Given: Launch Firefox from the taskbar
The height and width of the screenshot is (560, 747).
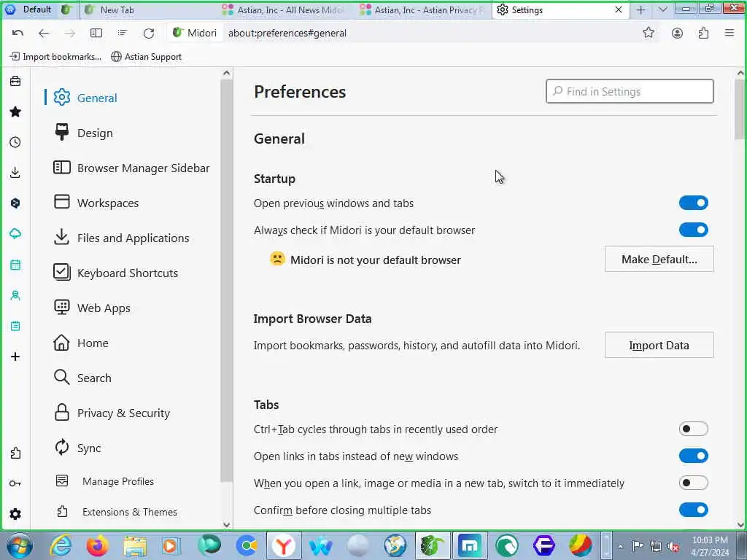Looking at the screenshot, I should [97, 545].
